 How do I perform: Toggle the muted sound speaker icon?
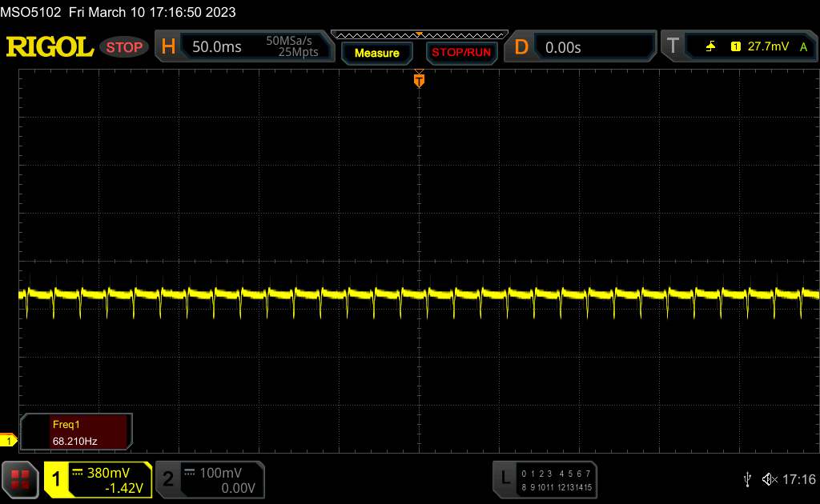point(770,479)
